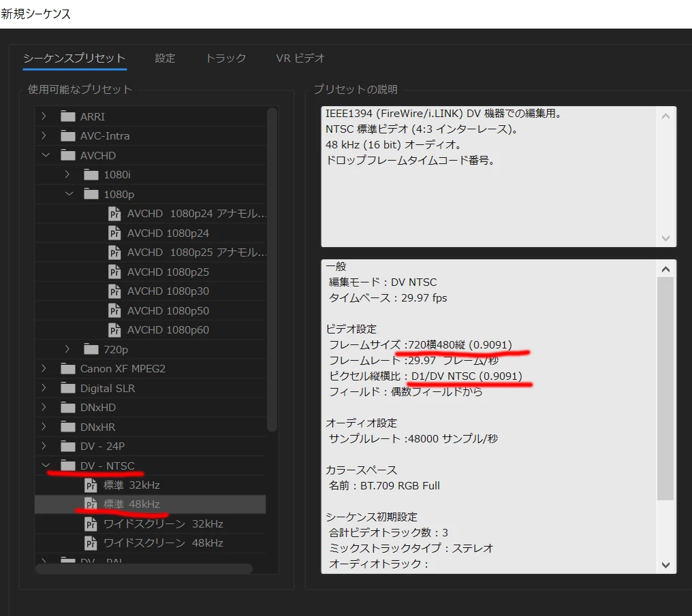The width and height of the screenshot is (692, 616).
Task: Collapse the AVCHD folder
Action: [46, 155]
